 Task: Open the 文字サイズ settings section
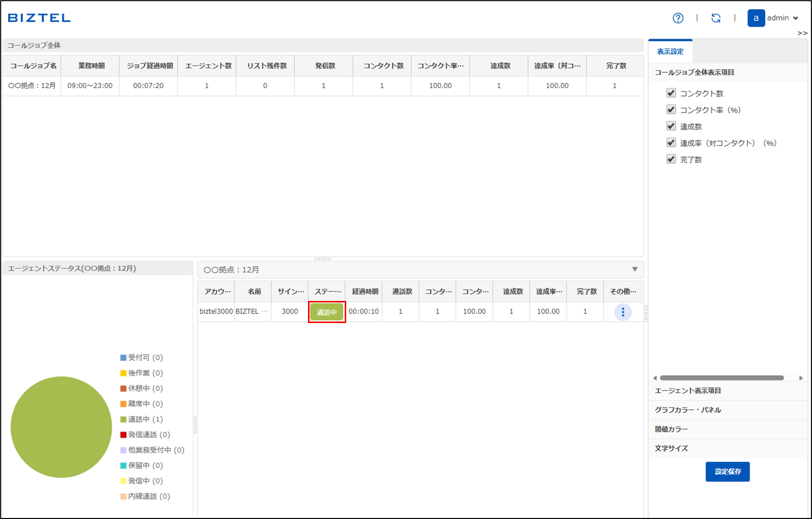(x=671, y=449)
